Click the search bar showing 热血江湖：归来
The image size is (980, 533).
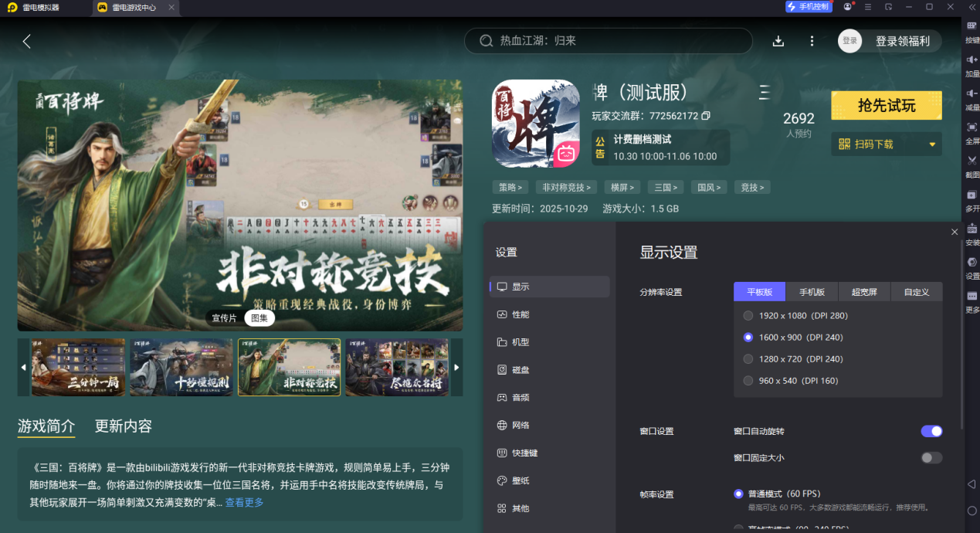(608, 40)
